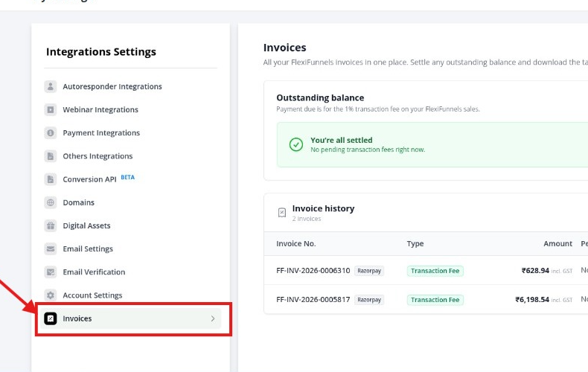This screenshot has height=372, width=588.
Task: Click the Amount column header
Action: [558, 244]
